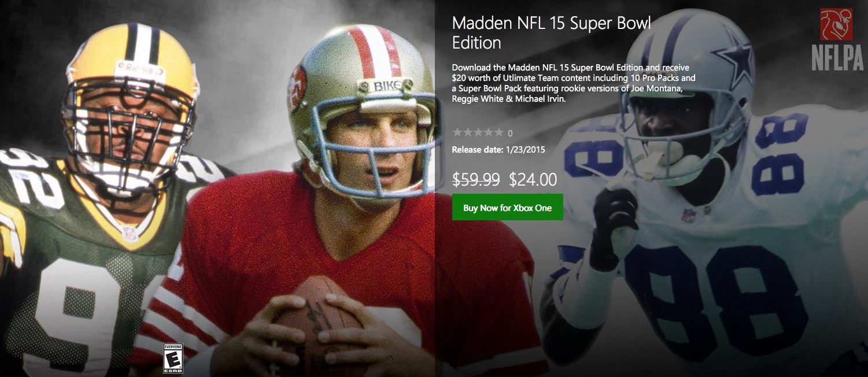
Task: Click the rating count zero
Action: pos(510,134)
